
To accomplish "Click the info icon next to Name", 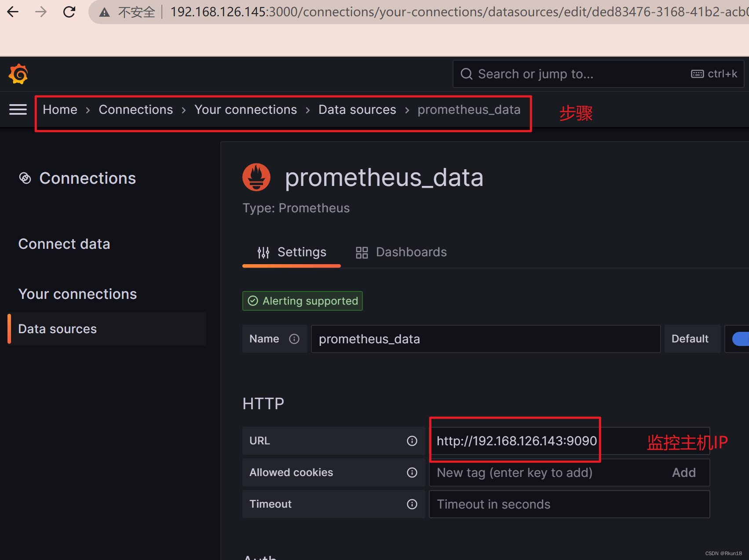I will pos(294,339).
